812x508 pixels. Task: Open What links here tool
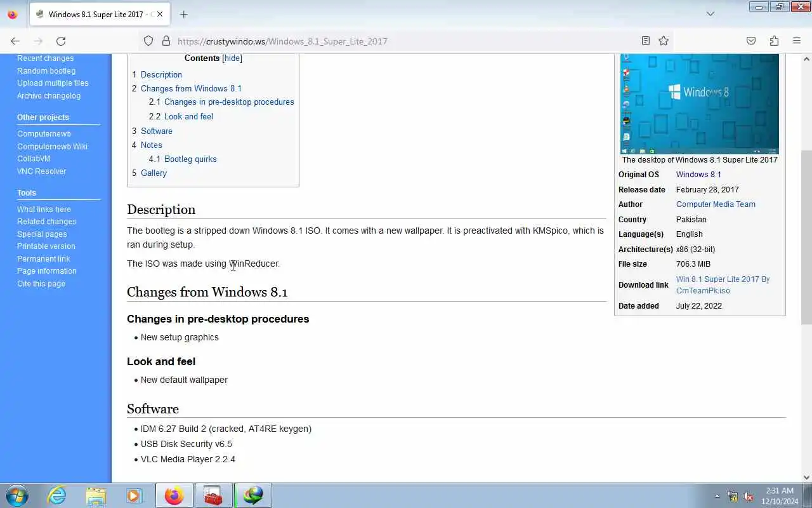click(44, 210)
